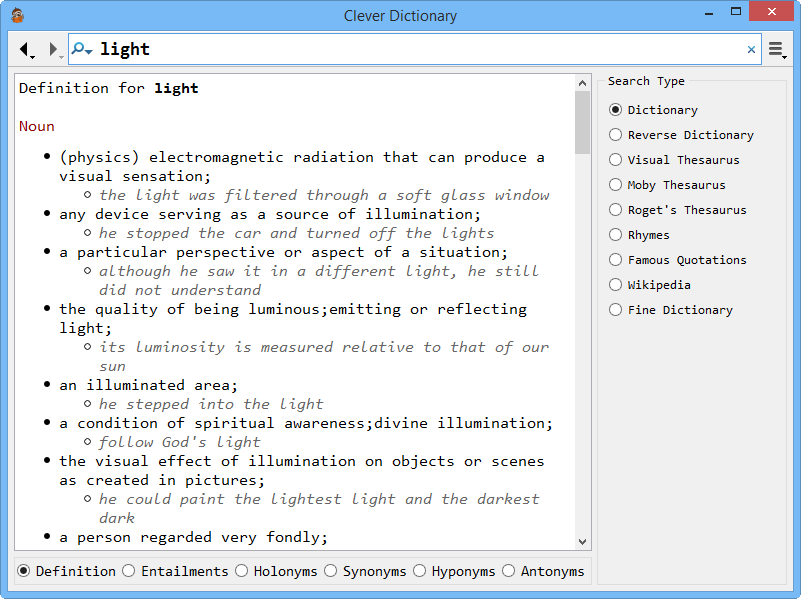The width and height of the screenshot is (801, 599).
Task: Click the scroll up arrow of definitions
Action: [582, 83]
